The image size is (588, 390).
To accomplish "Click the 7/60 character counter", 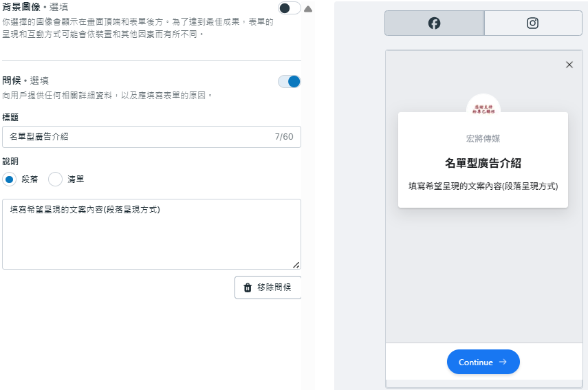I will coord(284,137).
